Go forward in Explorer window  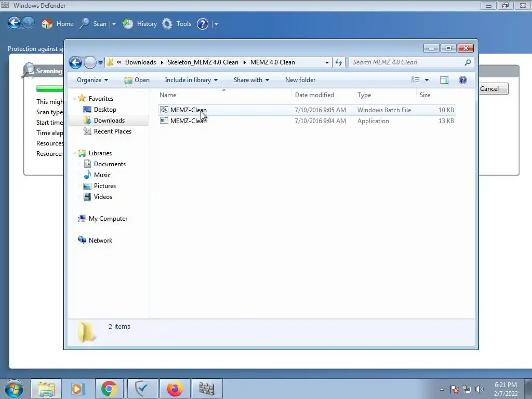click(x=90, y=62)
